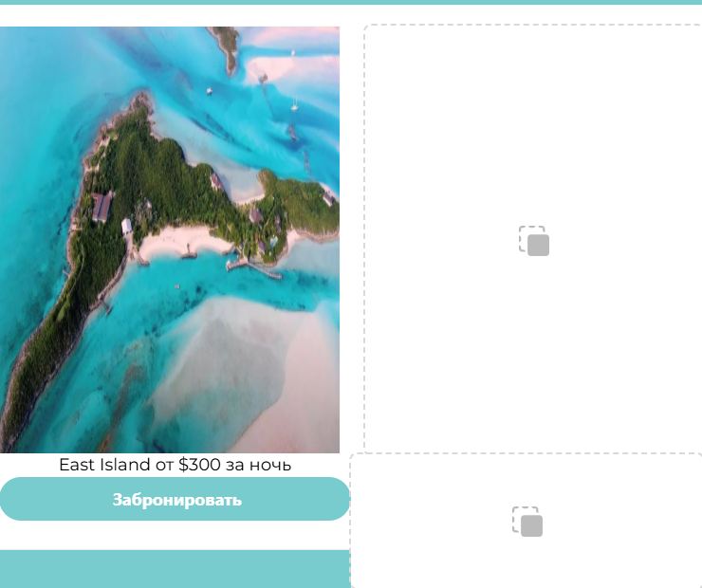Image resolution: width=702 pixels, height=588 pixels.
Task: Click the dashed top border of the upper empty block
Action: (x=533, y=25)
